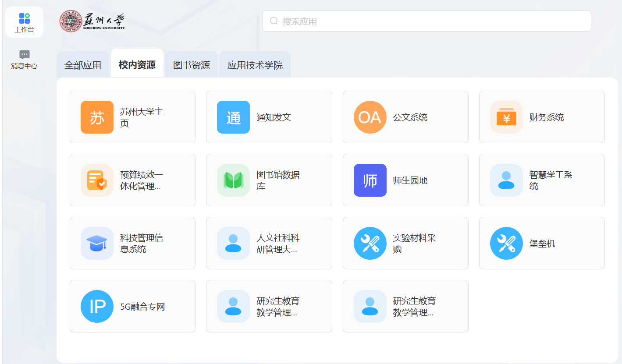Click the blue 通 icon for 通知发文
Image resolution: width=622 pixels, height=364 pixels.
233,117
